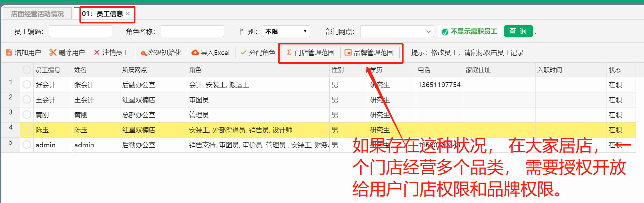Viewport: 644px width, 203px height.
Task: Focus the 角色名称 text field
Action: (x=192, y=31)
